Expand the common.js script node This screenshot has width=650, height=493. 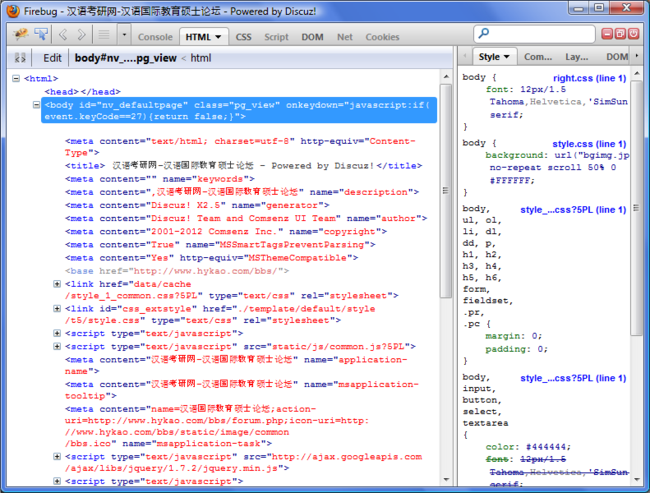57,346
